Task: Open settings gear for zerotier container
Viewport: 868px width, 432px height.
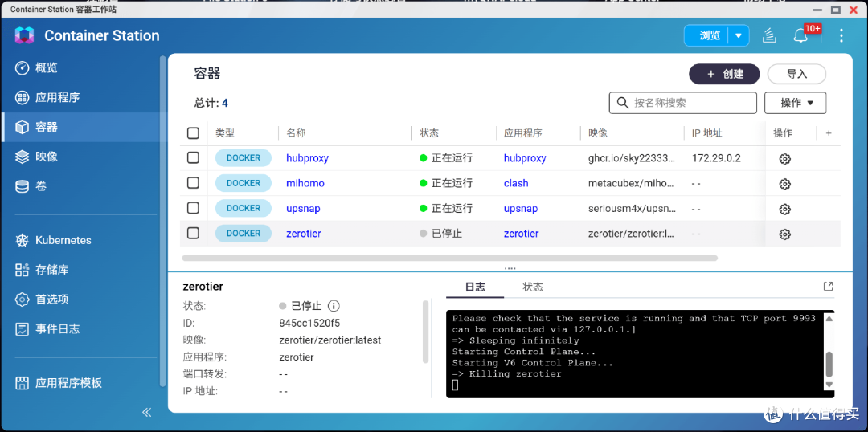Action: (x=784, y=234)
